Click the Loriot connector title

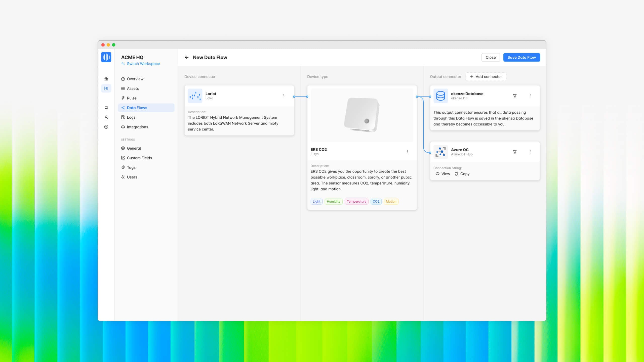coord(211,94)
